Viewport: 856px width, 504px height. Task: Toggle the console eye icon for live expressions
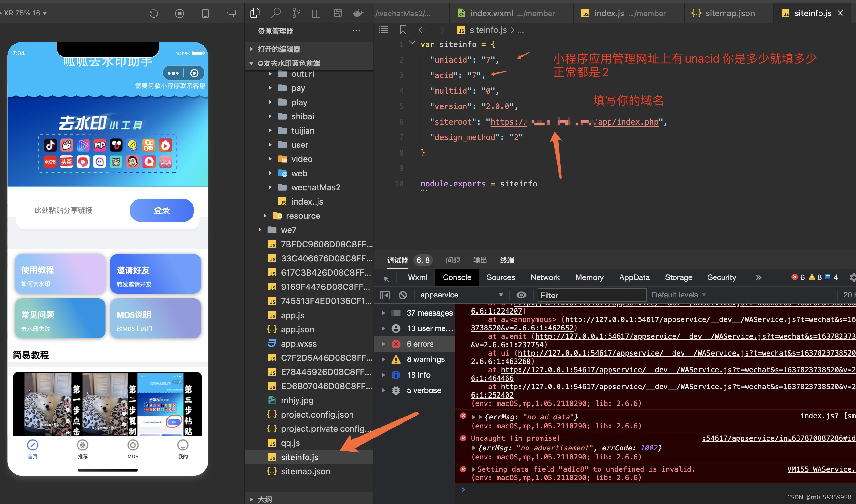521,295
